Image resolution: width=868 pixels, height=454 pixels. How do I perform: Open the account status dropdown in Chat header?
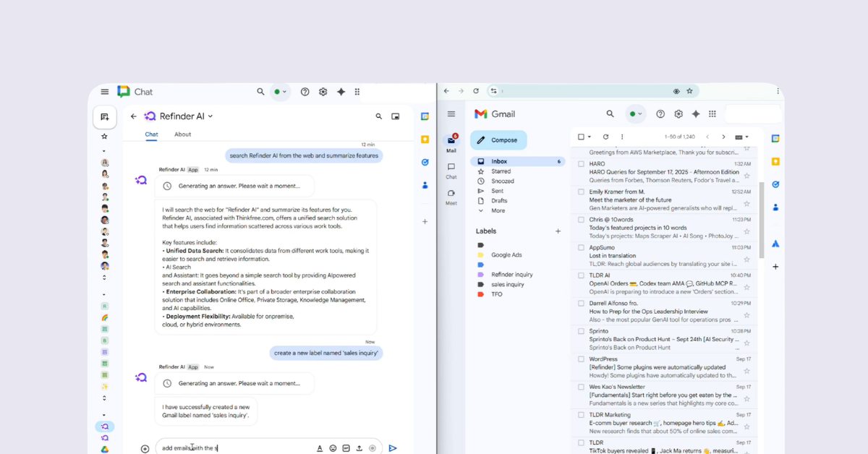pos(280,92)
